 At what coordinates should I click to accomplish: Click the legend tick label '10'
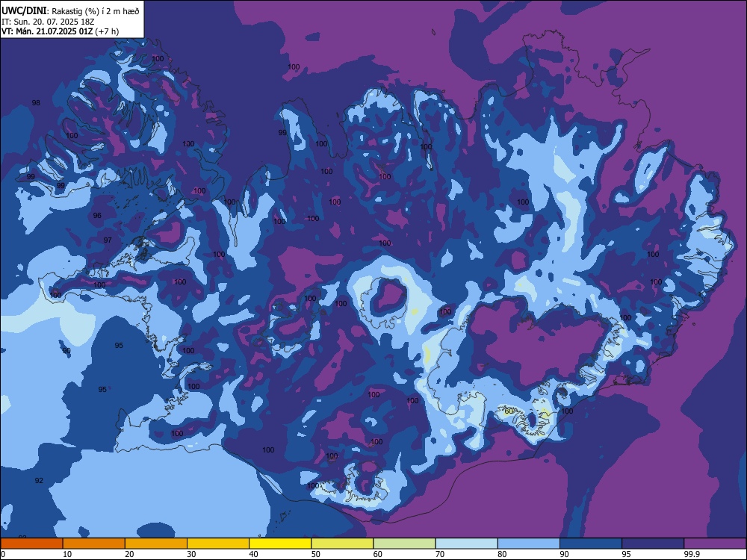[67, 554]
